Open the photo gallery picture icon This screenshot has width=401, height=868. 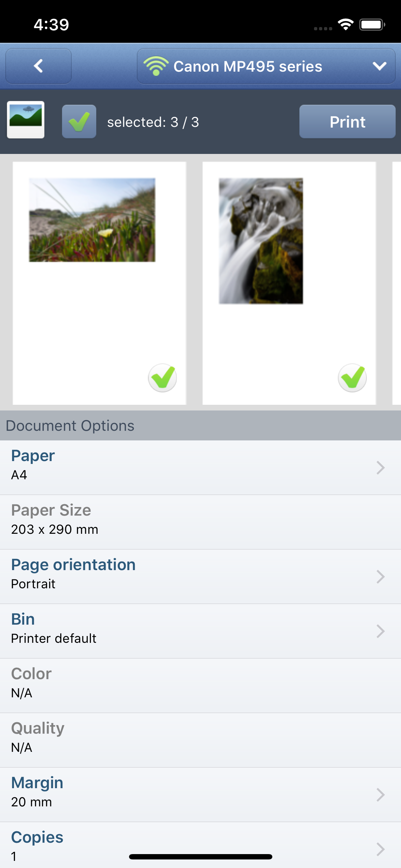[x=26, y=120]
